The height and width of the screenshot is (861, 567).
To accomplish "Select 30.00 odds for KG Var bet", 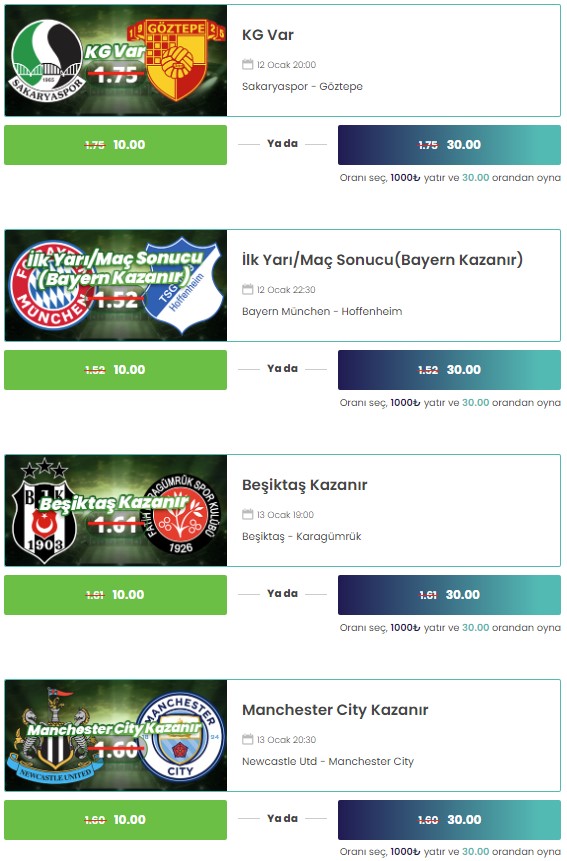I will point(449,145).
